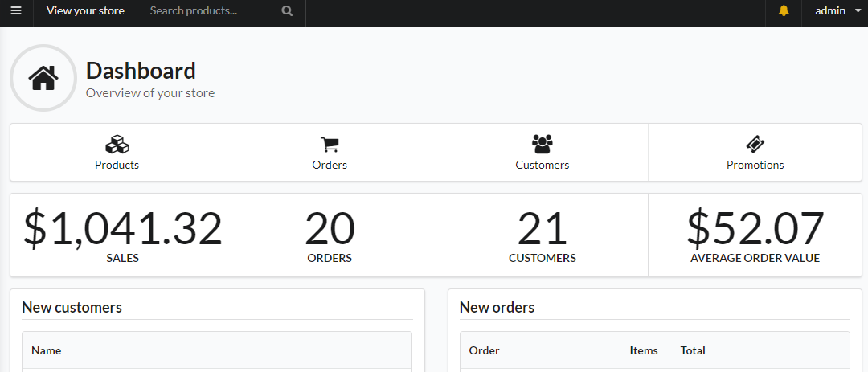Click the Products label link
The image size is (868, 372).
117,165
